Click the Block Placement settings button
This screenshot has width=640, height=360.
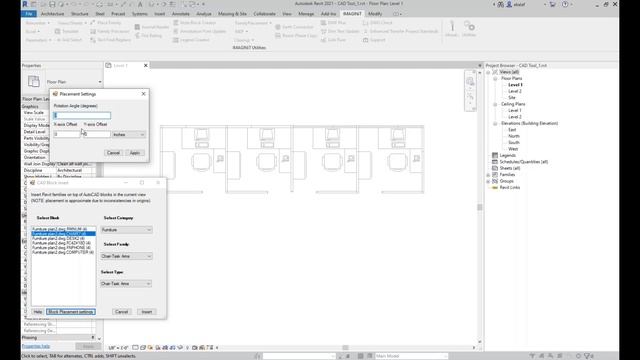[71, 312]
